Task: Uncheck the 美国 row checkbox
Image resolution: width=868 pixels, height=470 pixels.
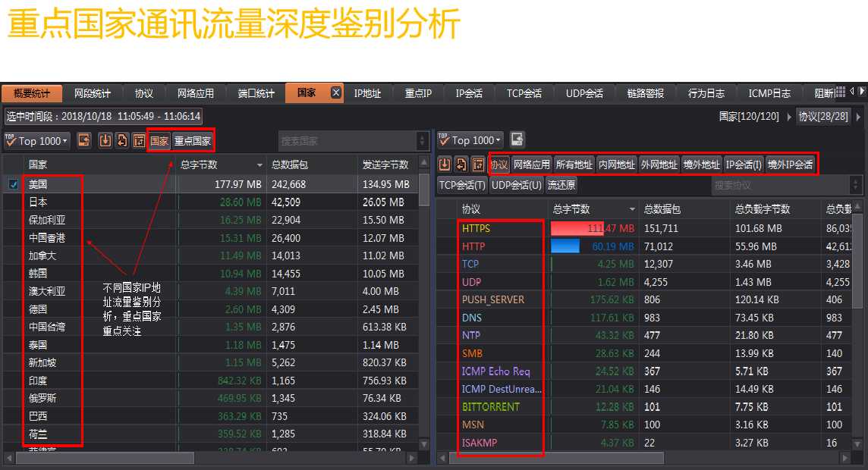Action: tap(14, 184)
